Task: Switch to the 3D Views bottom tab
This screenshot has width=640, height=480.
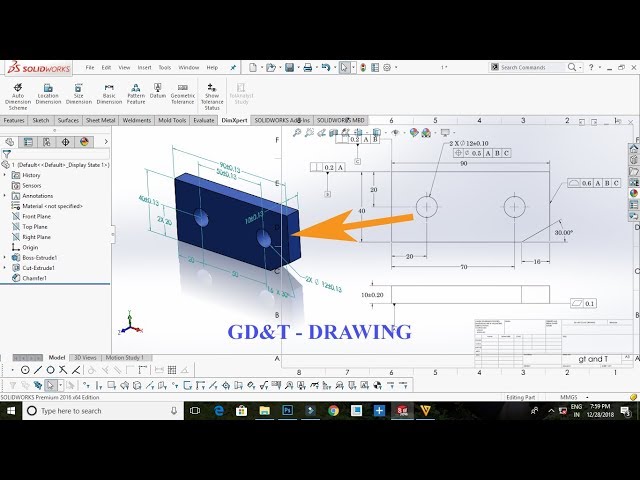Action: pyautogui.click(x=85, y=358)
